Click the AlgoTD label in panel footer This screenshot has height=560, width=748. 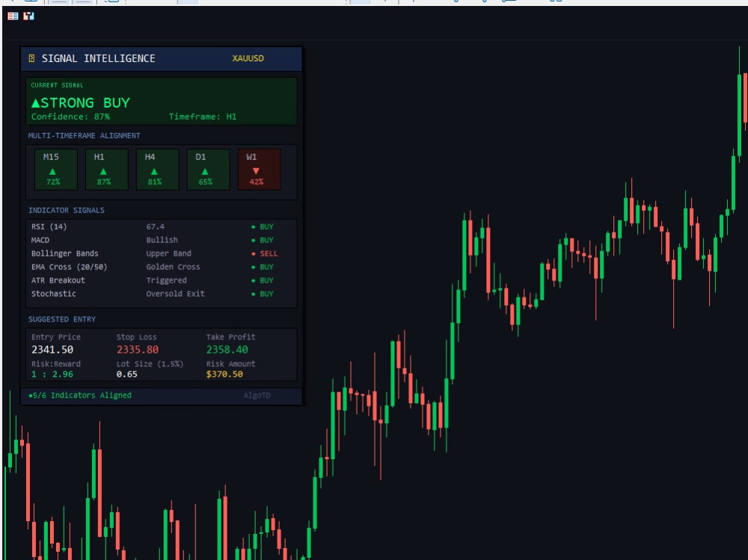pyautogui.click(x=257, y=395)
